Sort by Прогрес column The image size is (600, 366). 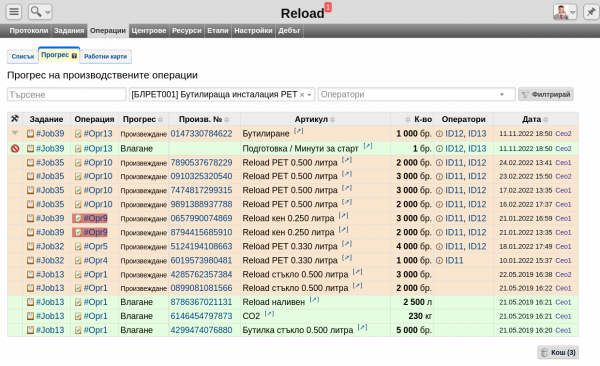pyautogui.click(x=142, y=119)
